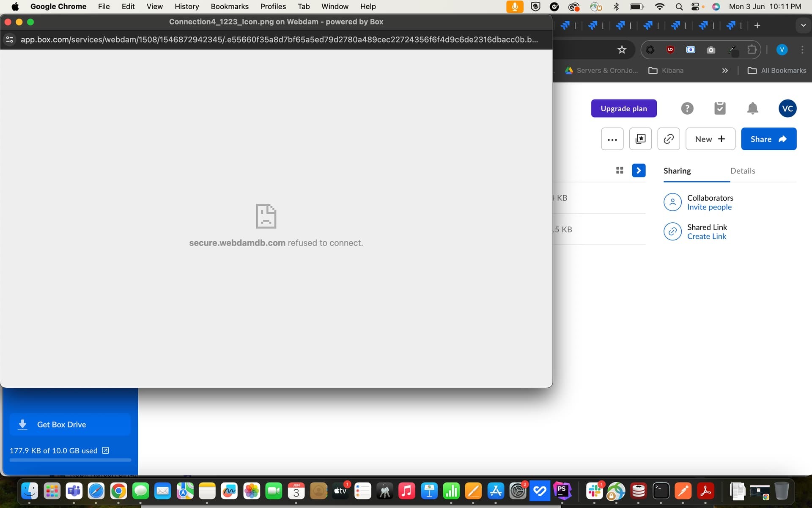
Task: Open storage usage external link icon
Action: tap(106, 450)
